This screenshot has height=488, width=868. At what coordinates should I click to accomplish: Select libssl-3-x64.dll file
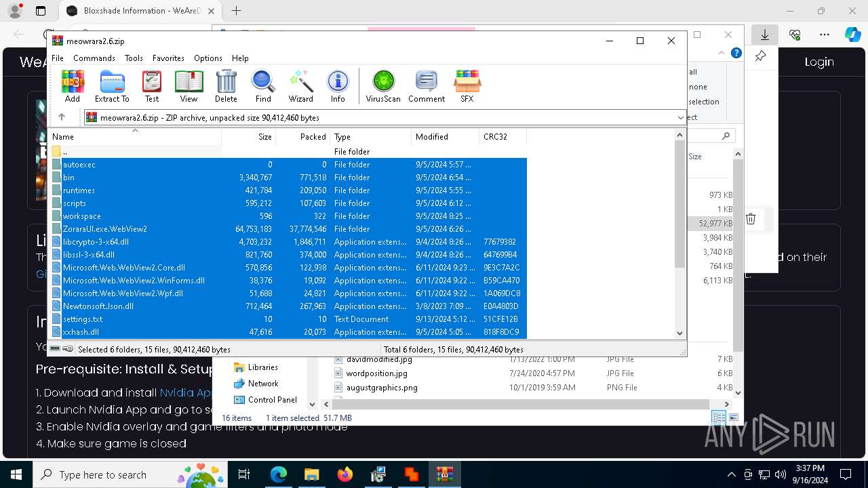pyautogui.click(x=288, y=255)
